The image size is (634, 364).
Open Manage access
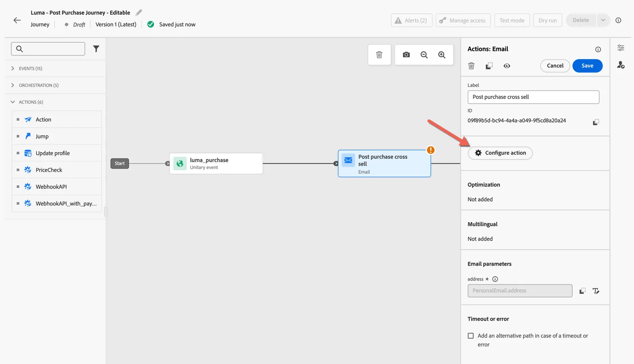(x=463, y=20)
